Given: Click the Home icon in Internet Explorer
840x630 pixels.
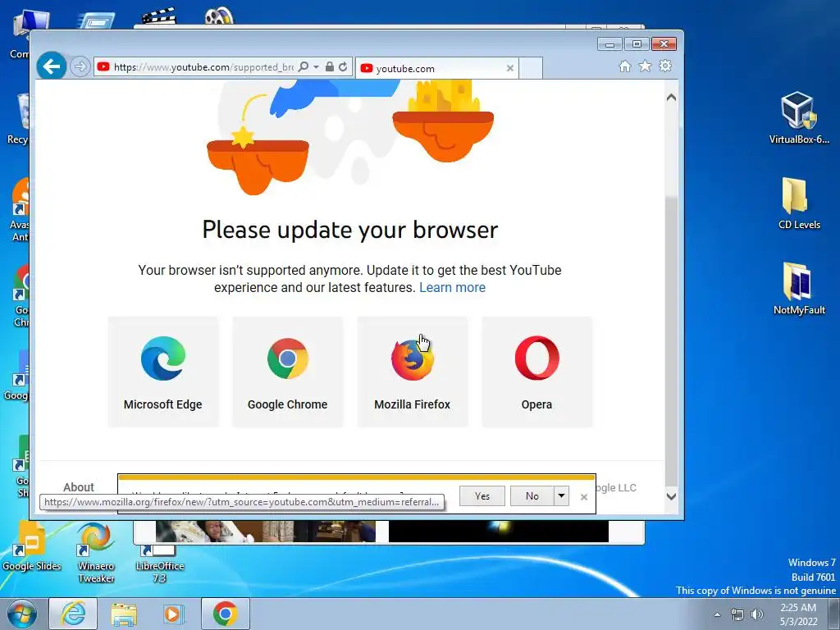Looking at the screenshot, I should tap(624, 66).
